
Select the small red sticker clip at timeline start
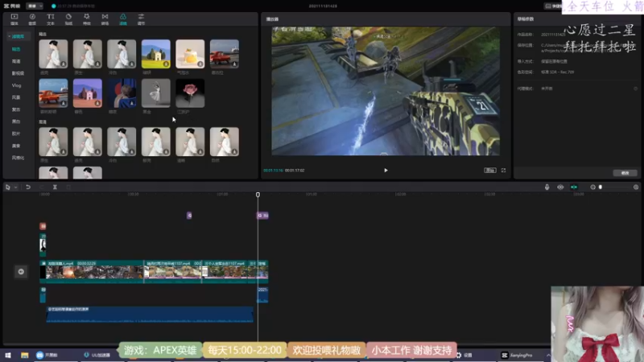[43, 226]
